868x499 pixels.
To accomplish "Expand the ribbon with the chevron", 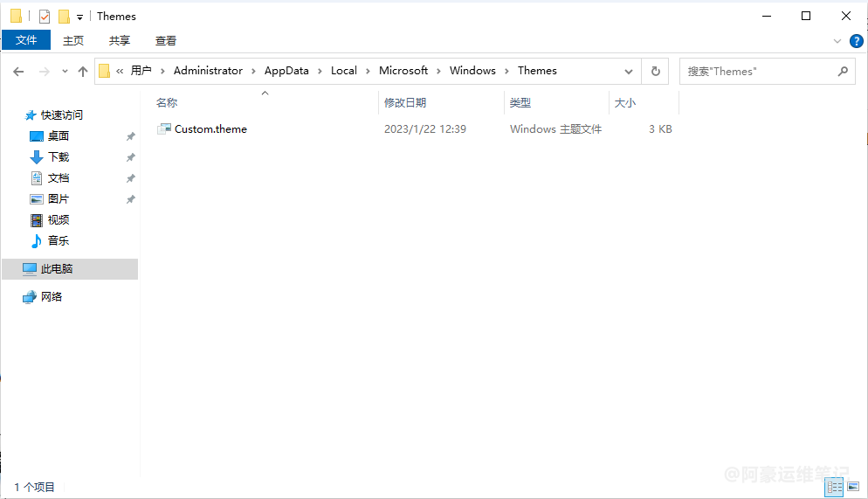I will coord(837,41).
